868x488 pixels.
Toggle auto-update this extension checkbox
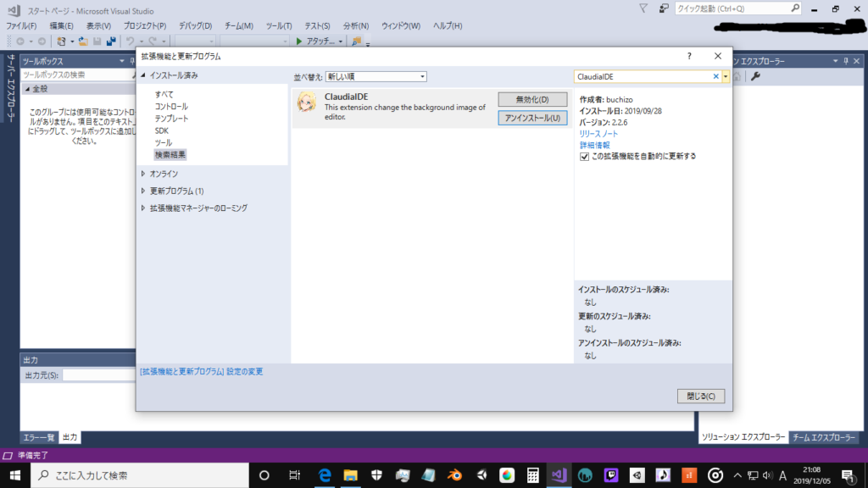(x=584, y=157)
